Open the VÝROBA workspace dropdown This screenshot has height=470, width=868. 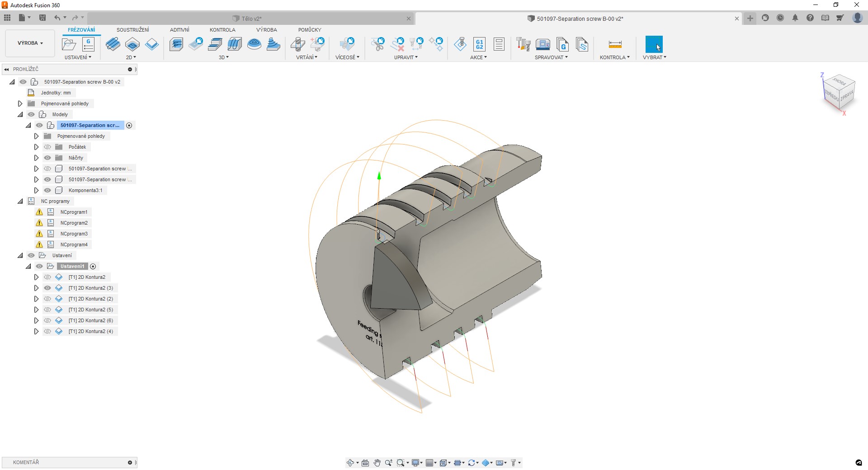pos(30,43)
